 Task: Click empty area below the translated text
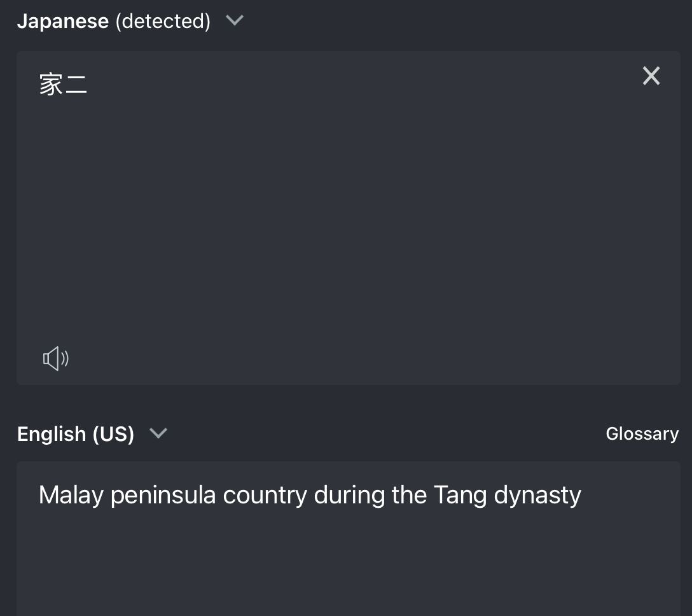point(349,566)
